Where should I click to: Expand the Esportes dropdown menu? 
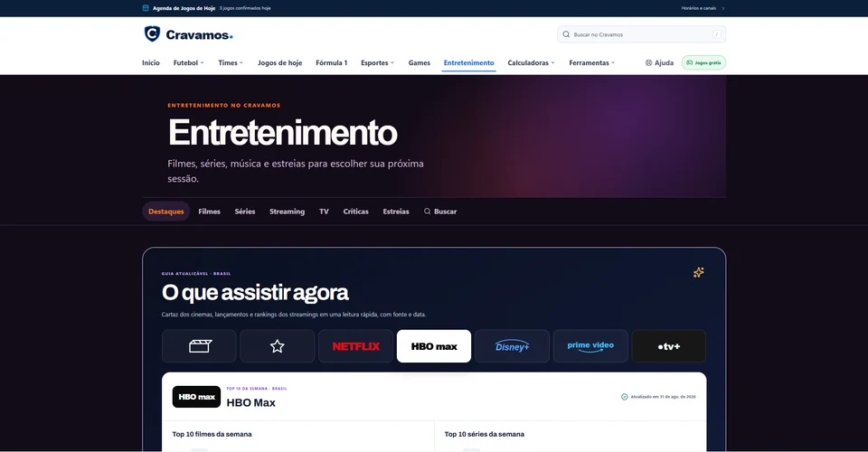tap(378, 62)
